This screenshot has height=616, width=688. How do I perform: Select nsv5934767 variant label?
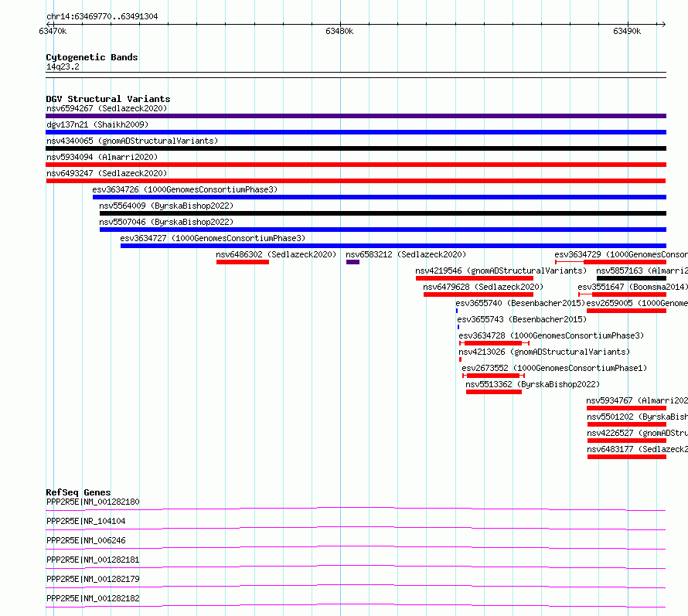[637, 400]
